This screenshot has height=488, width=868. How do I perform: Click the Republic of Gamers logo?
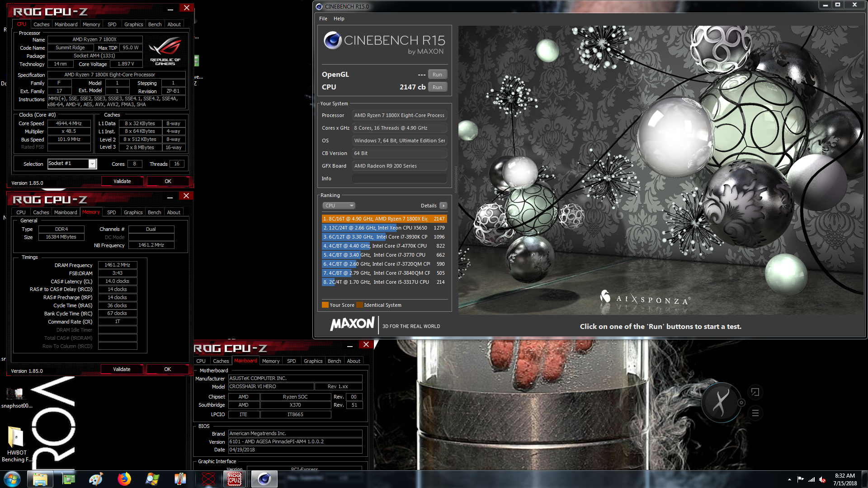(165, 52)
